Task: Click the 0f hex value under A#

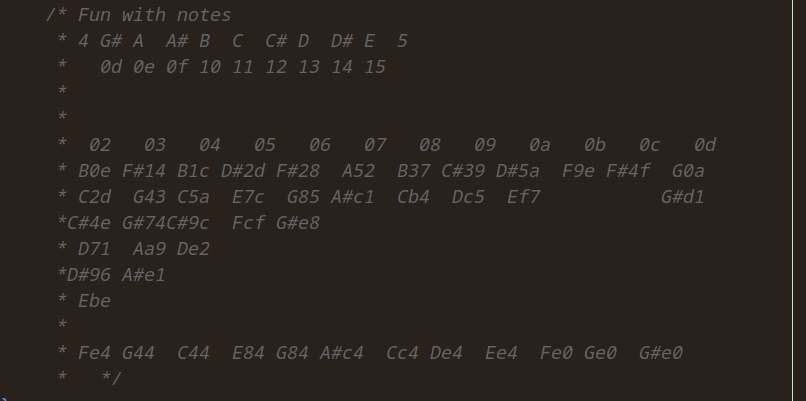Action: (x=177, y=67)
